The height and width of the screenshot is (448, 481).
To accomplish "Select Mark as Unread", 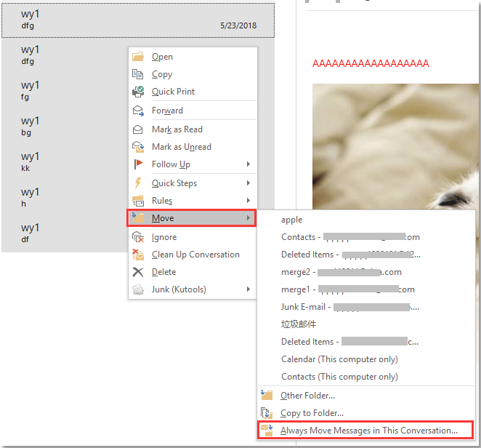I will point(193,147).
